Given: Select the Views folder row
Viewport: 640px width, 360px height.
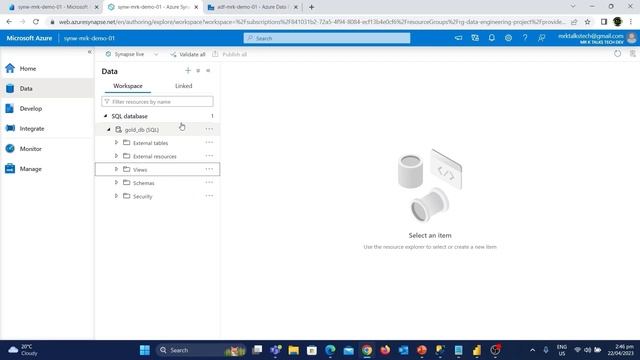Looking at the screenshot, I should click(157, 169).
